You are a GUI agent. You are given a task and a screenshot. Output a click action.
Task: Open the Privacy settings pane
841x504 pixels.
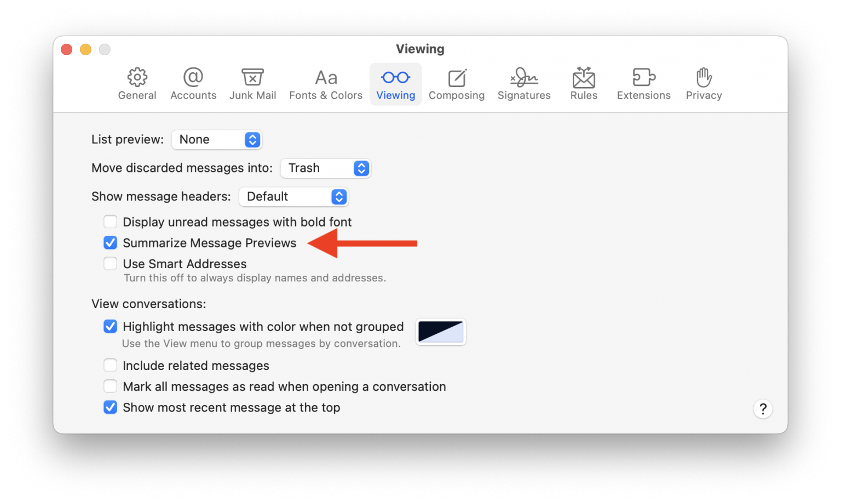(x=703, y=83)
